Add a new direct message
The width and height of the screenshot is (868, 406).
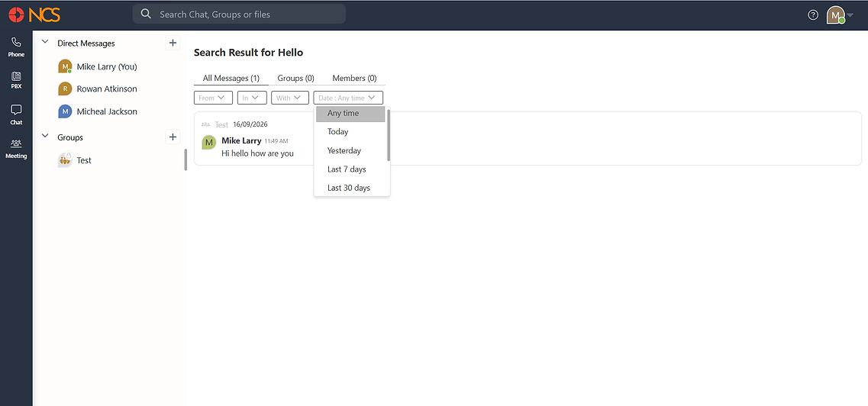pos(173,43)
